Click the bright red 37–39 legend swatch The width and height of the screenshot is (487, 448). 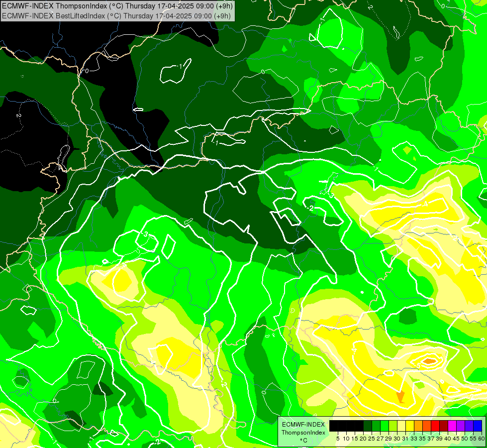[435, 426]
